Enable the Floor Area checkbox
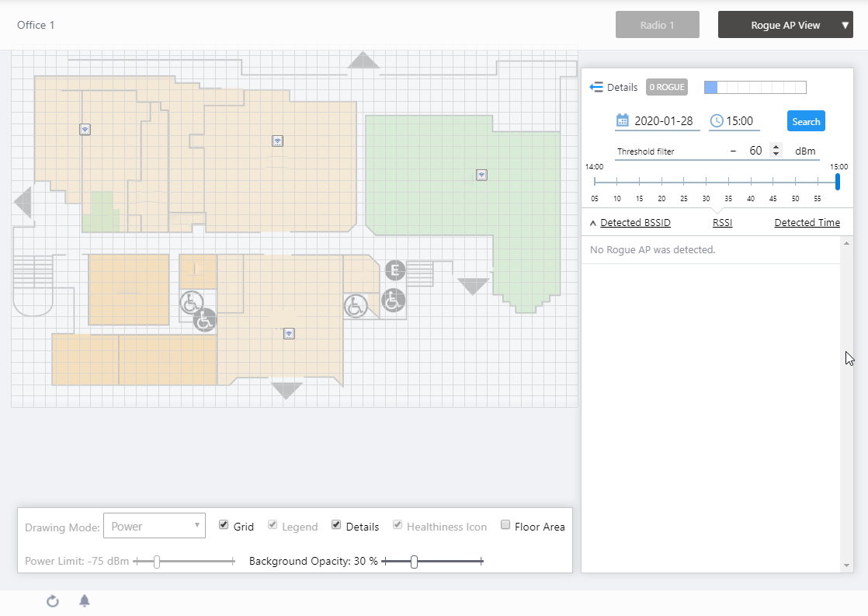Viewport: 868px width, 616px height. [x=505, y=525]
